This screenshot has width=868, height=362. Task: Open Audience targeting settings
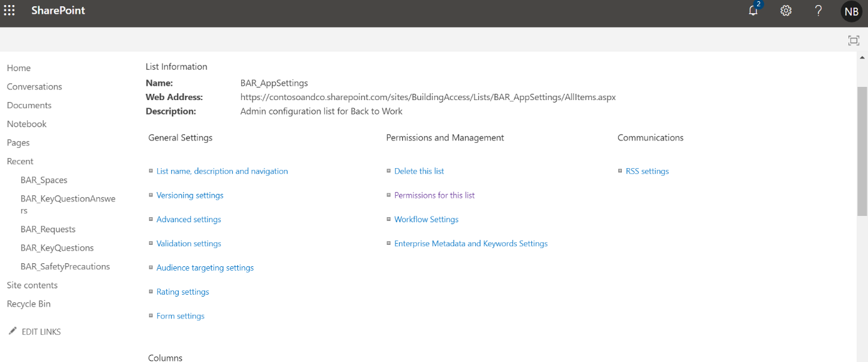pos(205,268)
